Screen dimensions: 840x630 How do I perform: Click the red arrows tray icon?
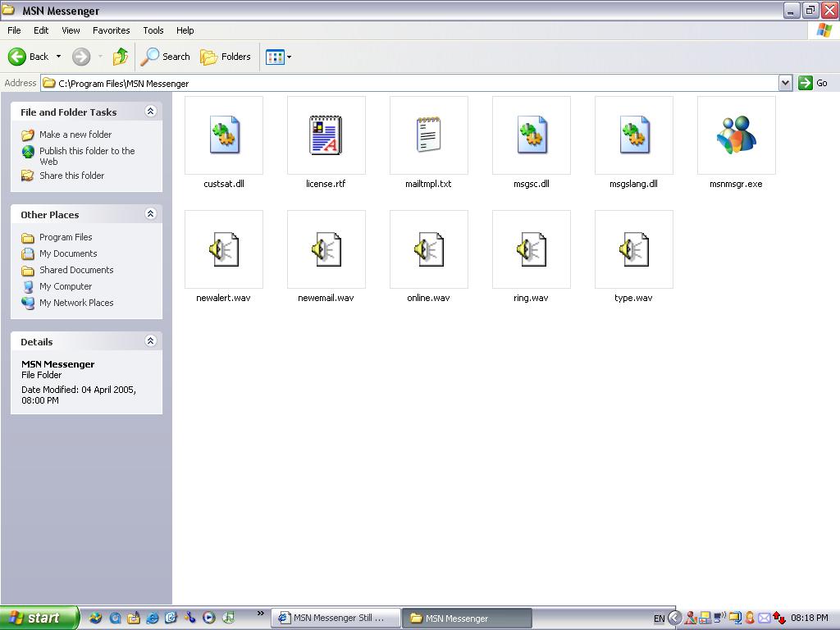(x=779, y=619)
